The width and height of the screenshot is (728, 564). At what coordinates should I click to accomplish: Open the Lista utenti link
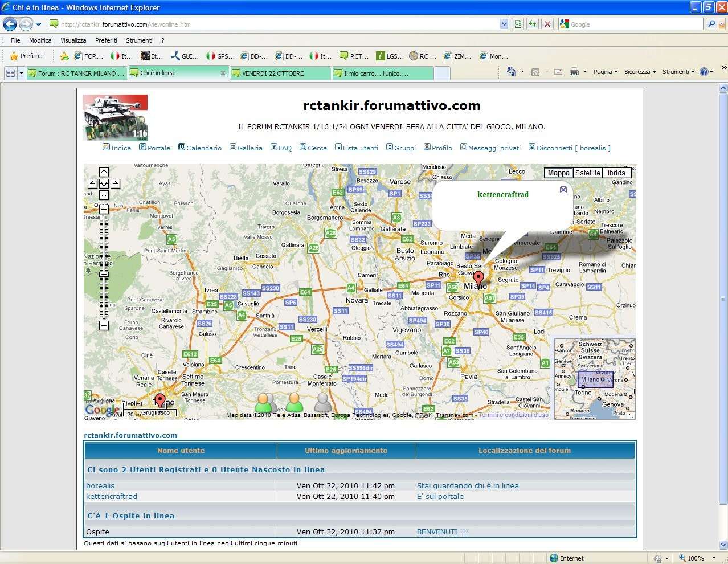pyautogui.click(x=357, y=148)
